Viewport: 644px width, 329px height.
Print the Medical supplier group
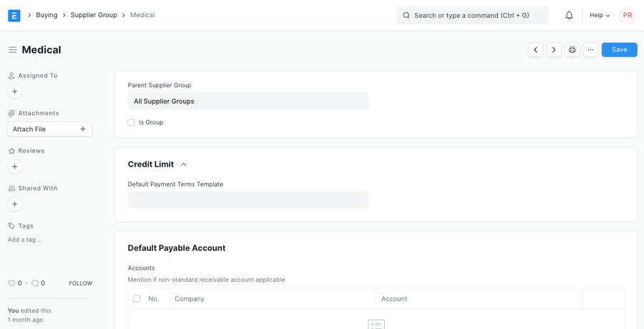572,50
